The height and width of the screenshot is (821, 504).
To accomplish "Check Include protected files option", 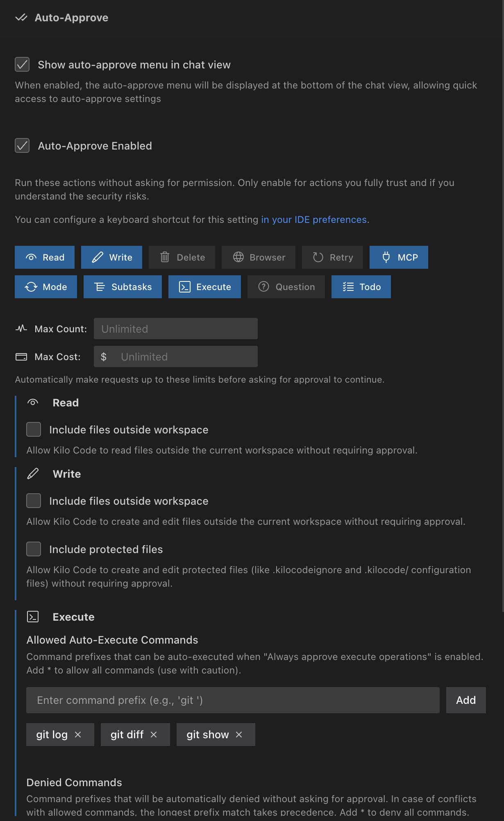I will 34,549.
